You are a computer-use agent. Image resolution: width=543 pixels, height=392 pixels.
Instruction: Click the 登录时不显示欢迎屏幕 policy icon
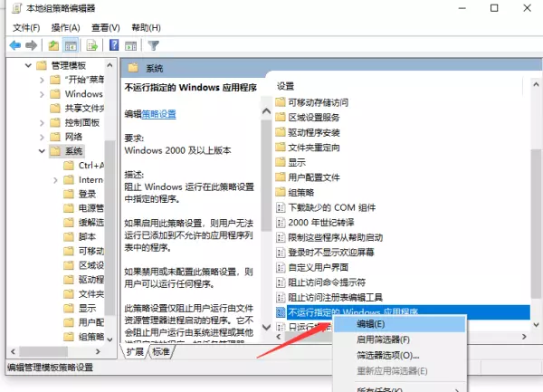click(281, 253)
